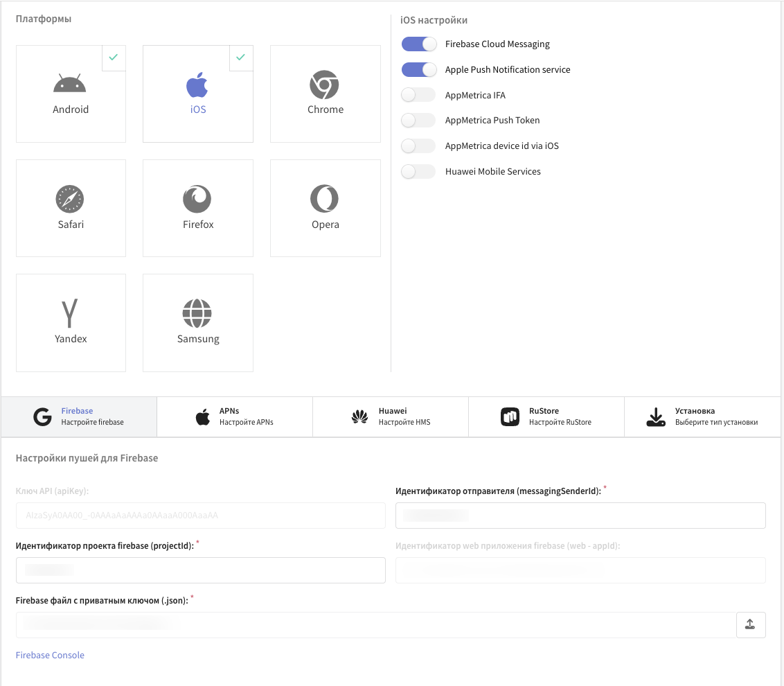Click the upload icon for Firebase json file
Screen dimensions: 784x686
(x=750, y=624)
